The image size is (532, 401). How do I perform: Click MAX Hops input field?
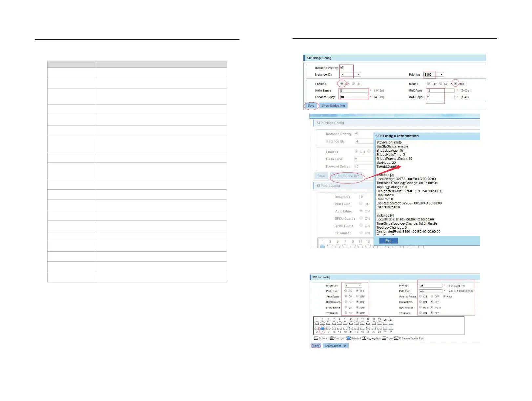440,97
